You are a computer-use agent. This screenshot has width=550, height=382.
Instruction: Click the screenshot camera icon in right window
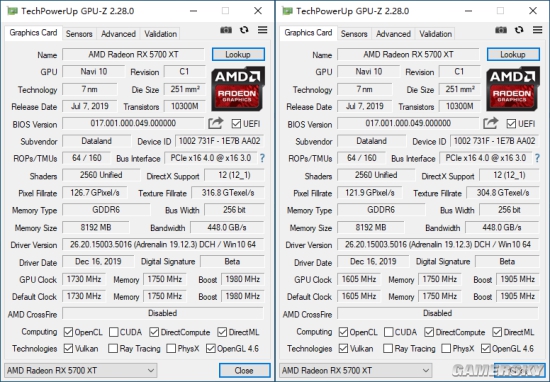(x=501, y=30)
